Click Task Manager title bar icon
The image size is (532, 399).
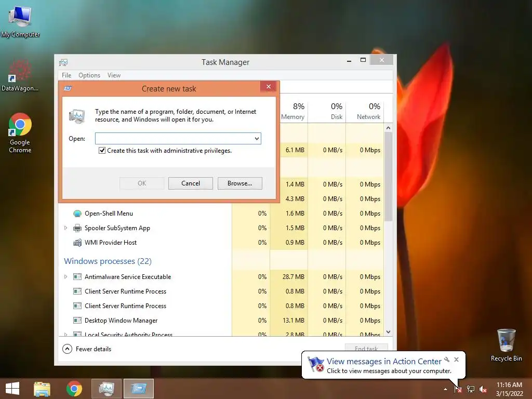click(x=63, y=62)
